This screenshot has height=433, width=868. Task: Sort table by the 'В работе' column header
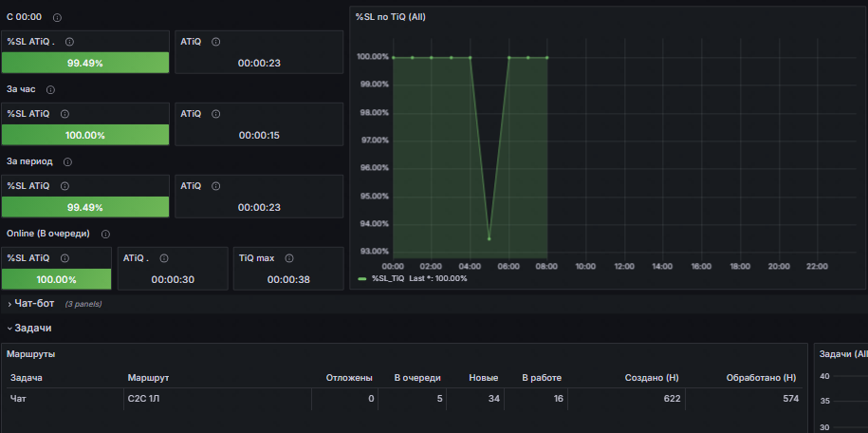542,378
